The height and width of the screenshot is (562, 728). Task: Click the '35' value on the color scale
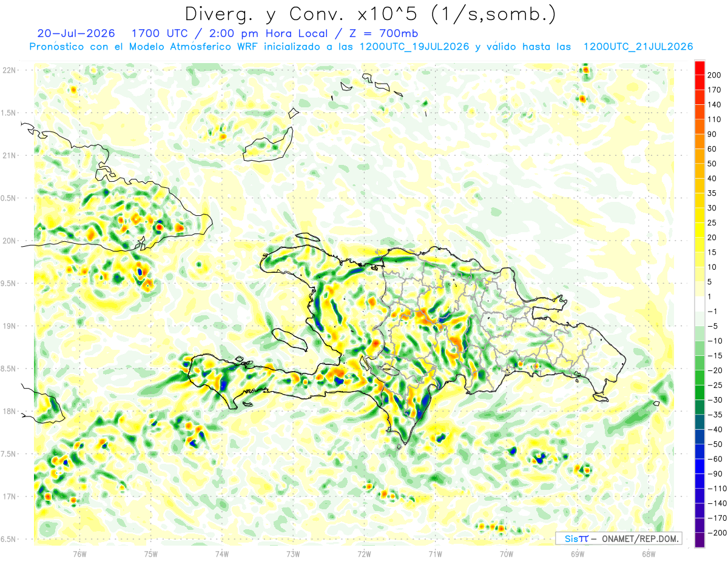[712, 193]
